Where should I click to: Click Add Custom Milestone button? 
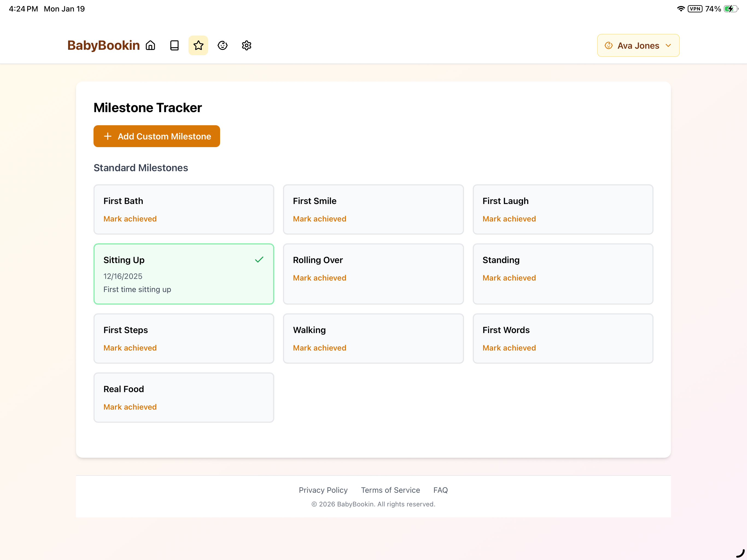click(157, 136)
